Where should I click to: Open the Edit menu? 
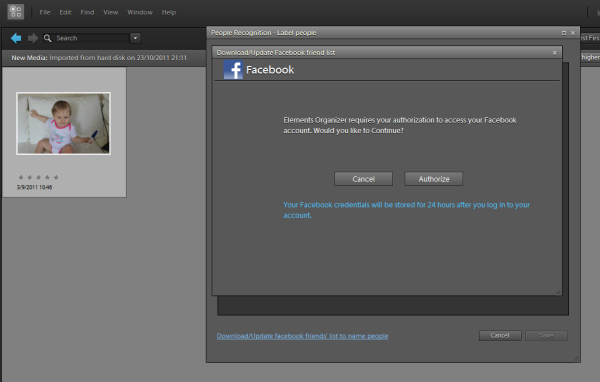(x=65, y=12)
